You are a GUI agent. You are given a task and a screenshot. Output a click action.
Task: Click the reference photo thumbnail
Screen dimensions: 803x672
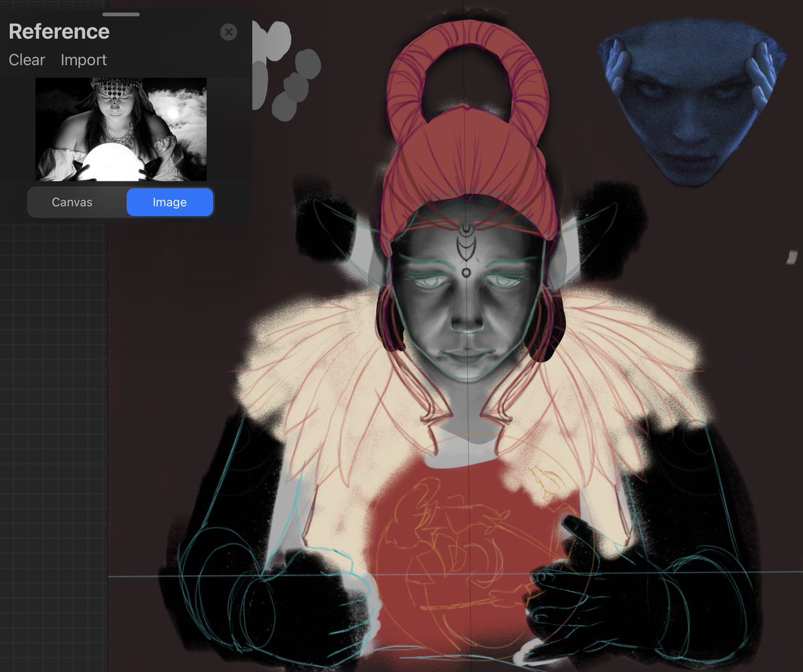(x=121, y=129)
